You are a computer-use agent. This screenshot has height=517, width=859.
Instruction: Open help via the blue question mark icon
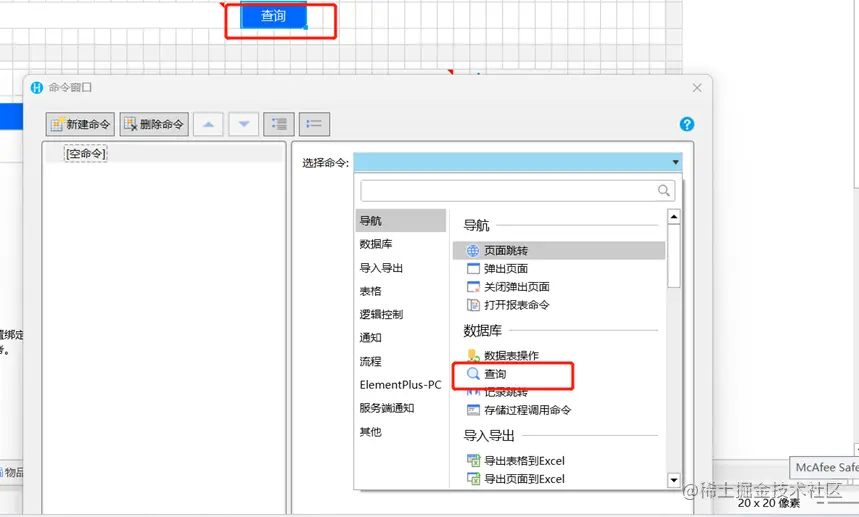coord(686,124)
